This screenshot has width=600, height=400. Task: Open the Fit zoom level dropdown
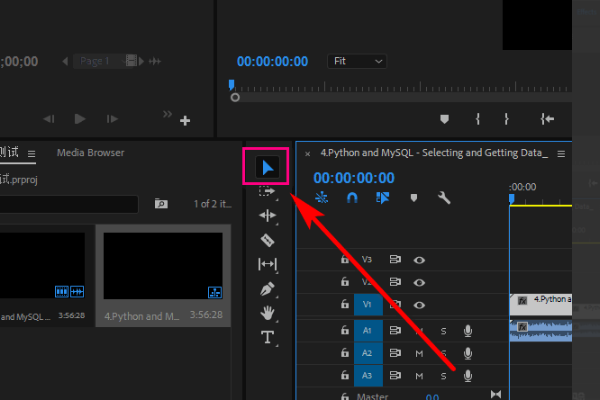(357, 61)
